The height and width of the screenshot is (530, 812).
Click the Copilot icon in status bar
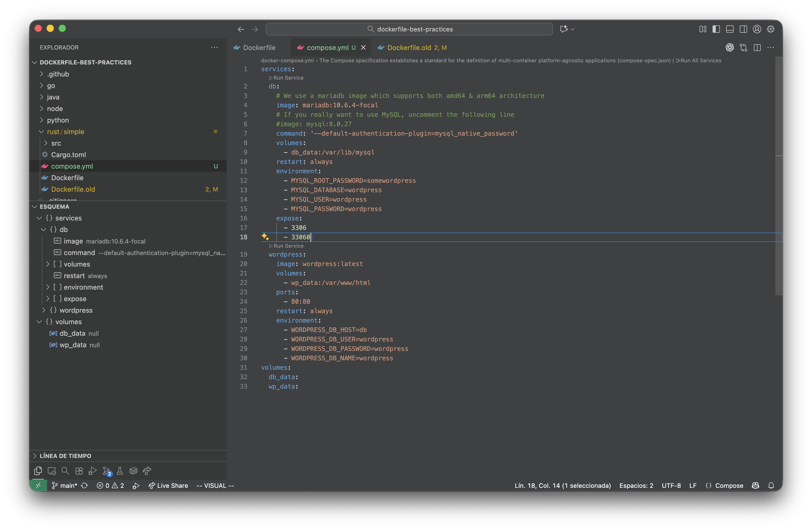755,485
